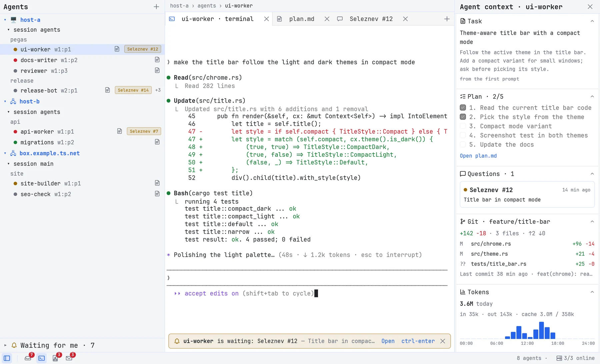The height and width of the screenshot is (364, 600).
Task: Open a new tab with the plus icon
Action: pos(447,19)
